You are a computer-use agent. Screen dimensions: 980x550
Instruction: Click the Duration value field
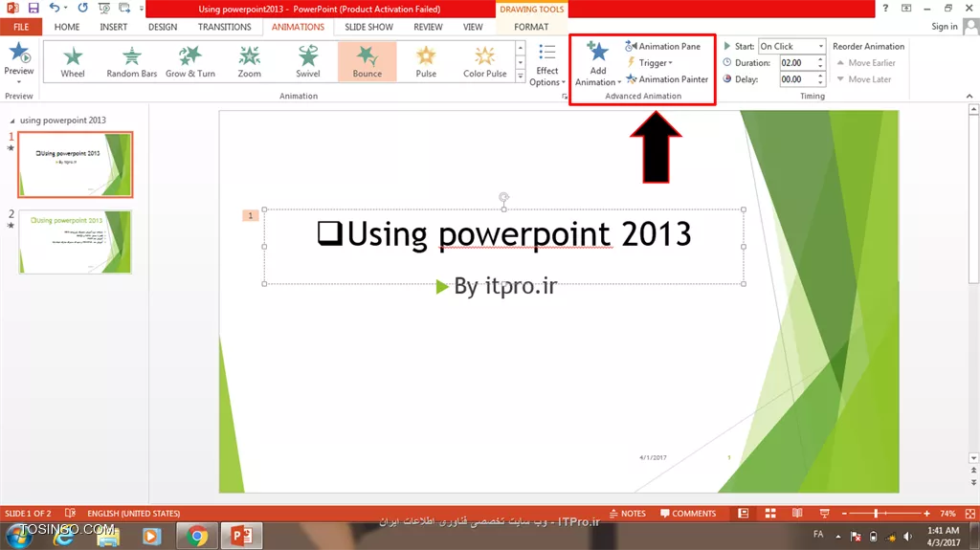click(796, 62)
